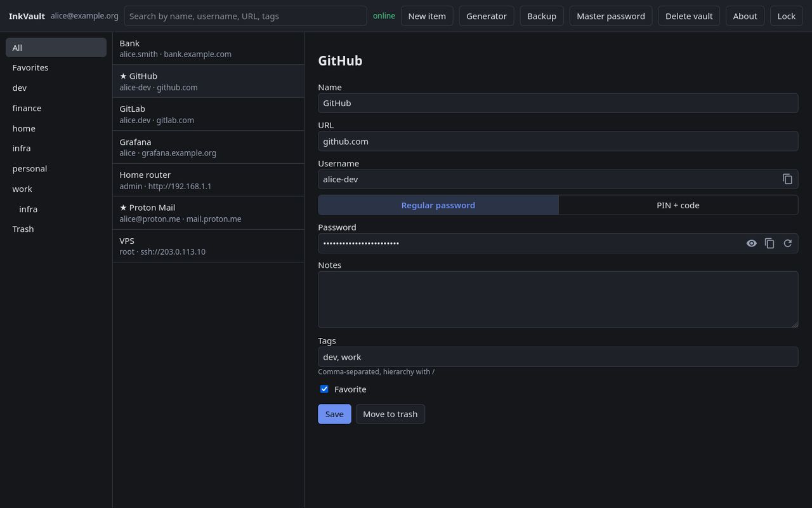Filter by the finance tag

click(56, 108)
